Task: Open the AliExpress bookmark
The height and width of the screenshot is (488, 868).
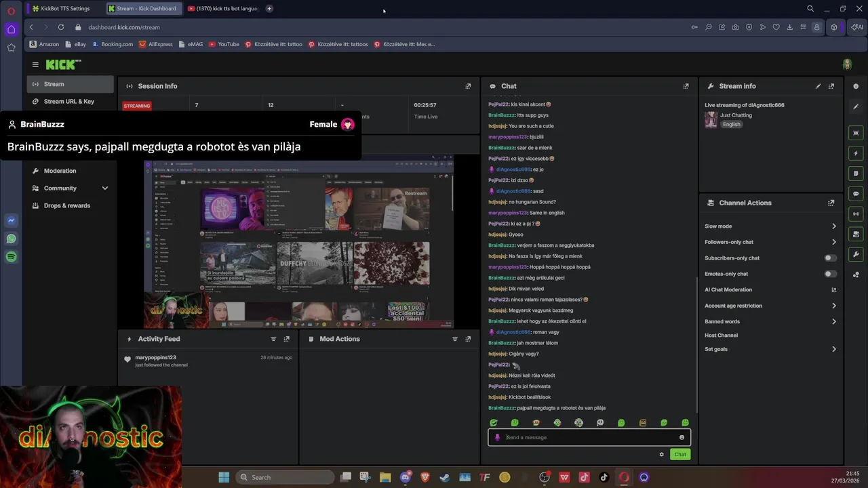Action: [x=156, y=44]
